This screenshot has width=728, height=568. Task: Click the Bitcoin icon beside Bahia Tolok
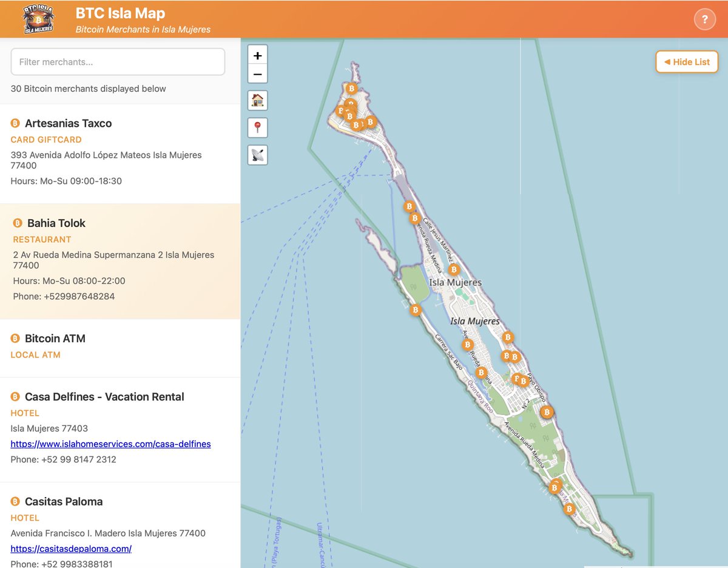click(x=15, y=223)
